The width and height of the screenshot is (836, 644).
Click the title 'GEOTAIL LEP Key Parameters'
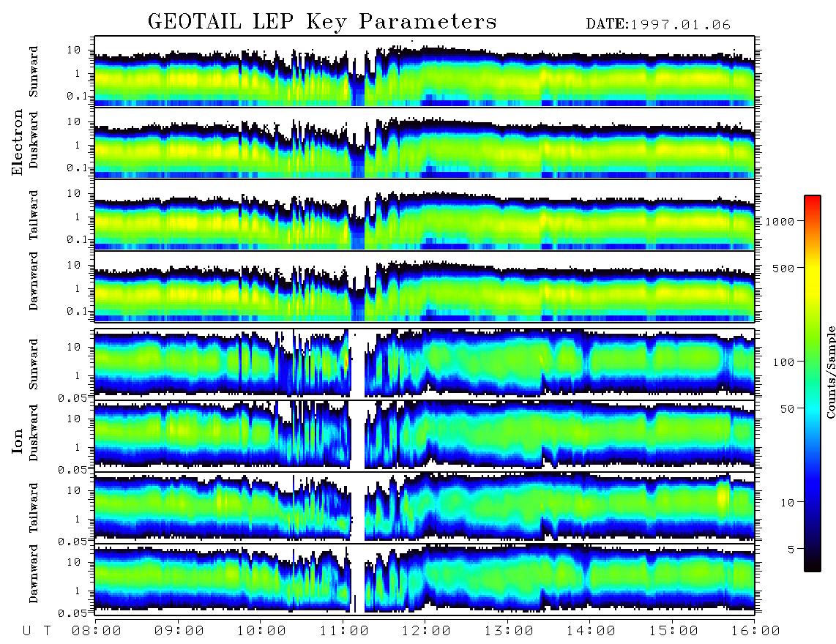click(x=322, y=21)
